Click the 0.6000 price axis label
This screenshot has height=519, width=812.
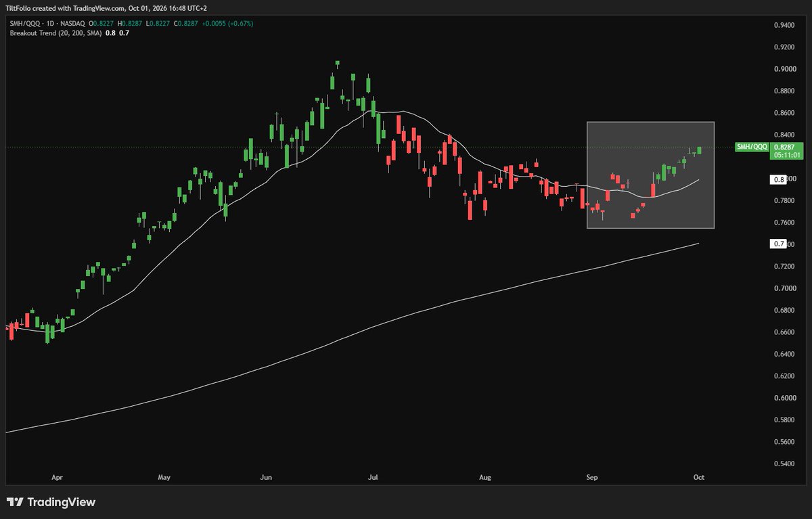(x=786, y=399)
